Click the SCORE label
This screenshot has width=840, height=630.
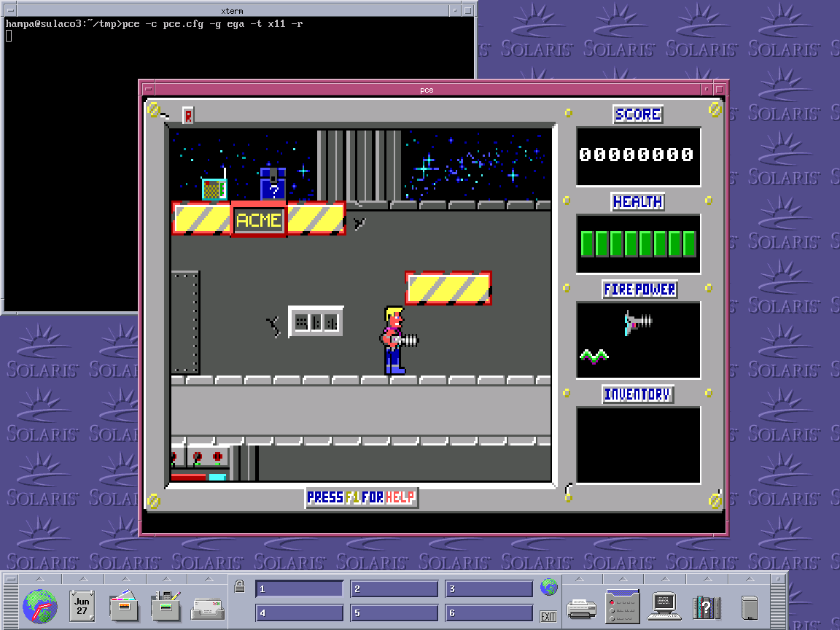(638, 114)
